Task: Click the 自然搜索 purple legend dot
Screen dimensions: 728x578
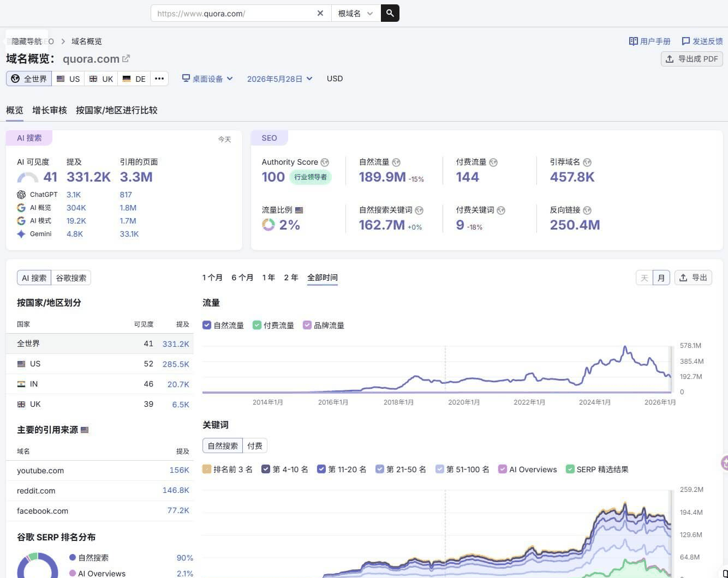Action: pos(72,557)
